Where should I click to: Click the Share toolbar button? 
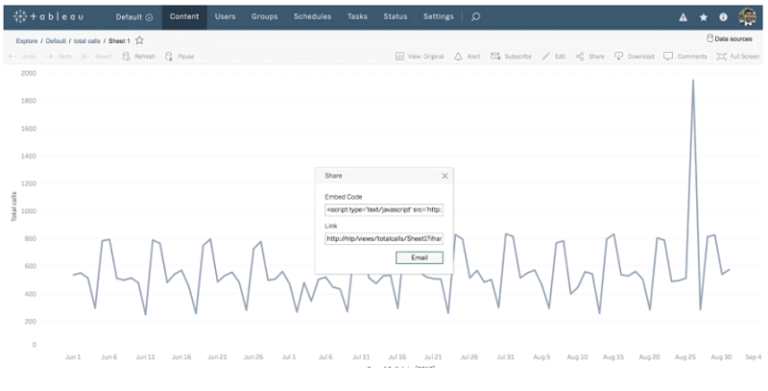[x=590, y=56]
